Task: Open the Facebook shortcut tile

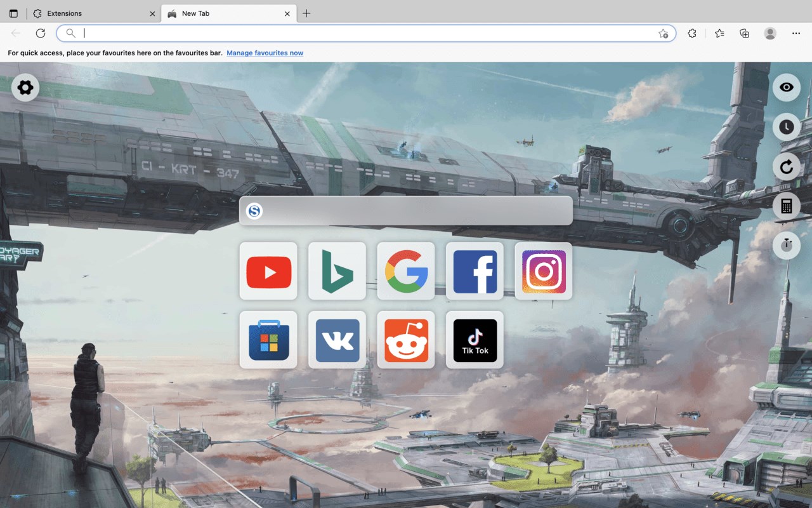Action: pos(475,271)
